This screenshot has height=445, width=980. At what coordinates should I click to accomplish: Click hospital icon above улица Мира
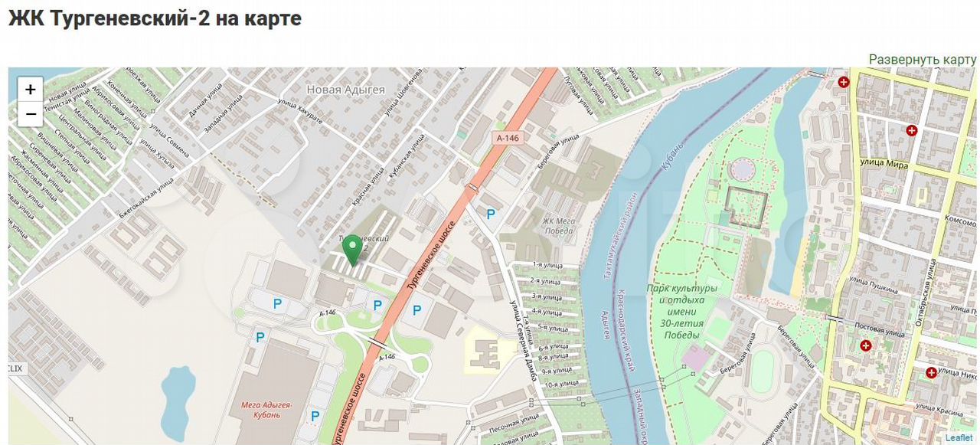[911, 130]
